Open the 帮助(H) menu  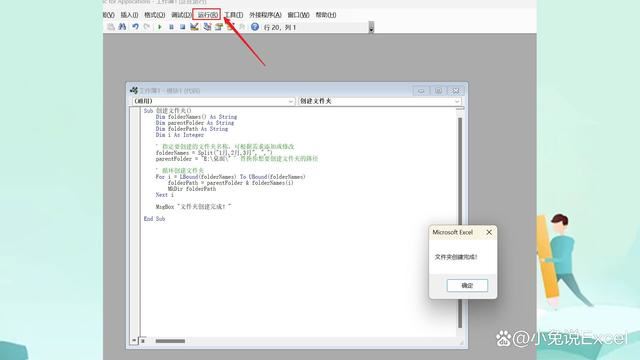pos(326,15)
